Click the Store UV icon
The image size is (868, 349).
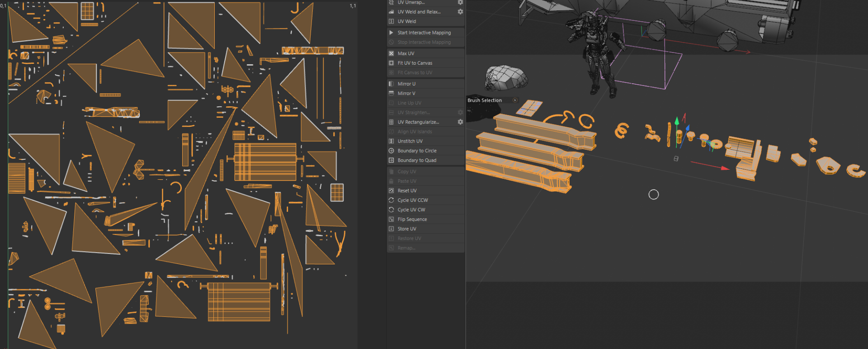[x=392, y=229]
